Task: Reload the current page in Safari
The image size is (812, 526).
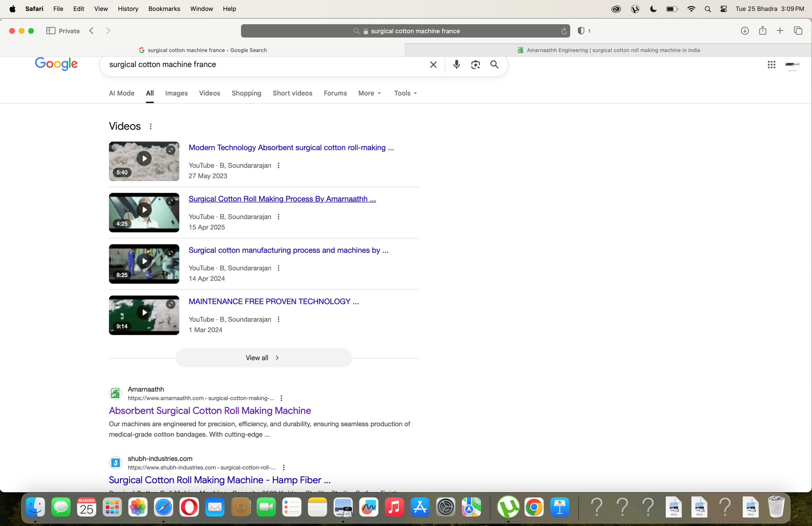Action: pyautogui.click(x=564, y=31)
